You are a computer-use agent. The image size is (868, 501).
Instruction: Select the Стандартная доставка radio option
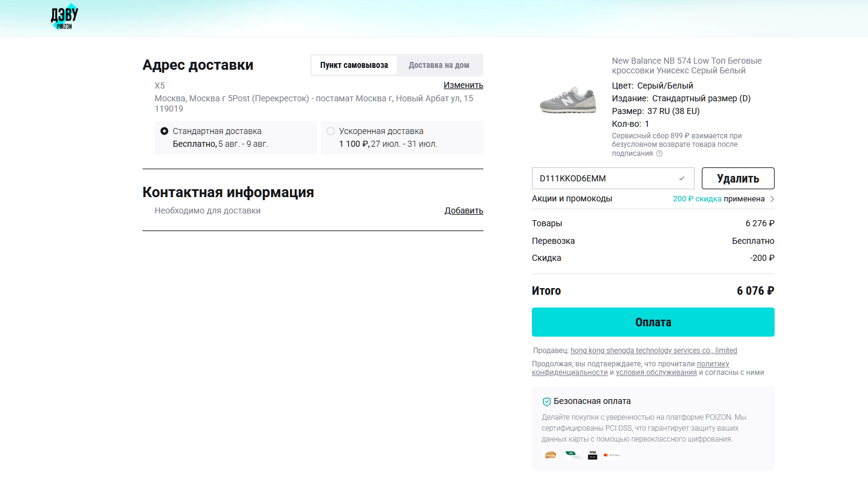(x=164, y=131)
